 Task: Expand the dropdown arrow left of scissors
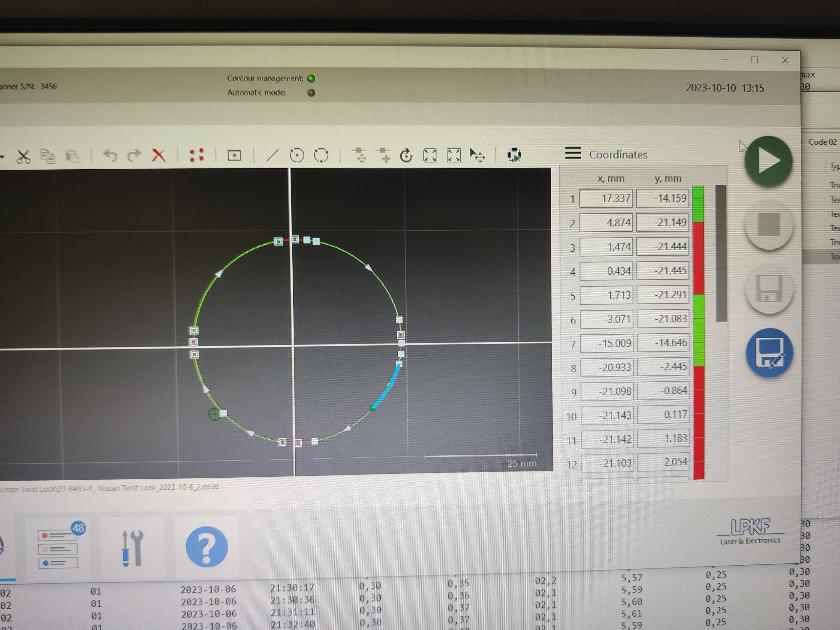(x=2, y=157)
